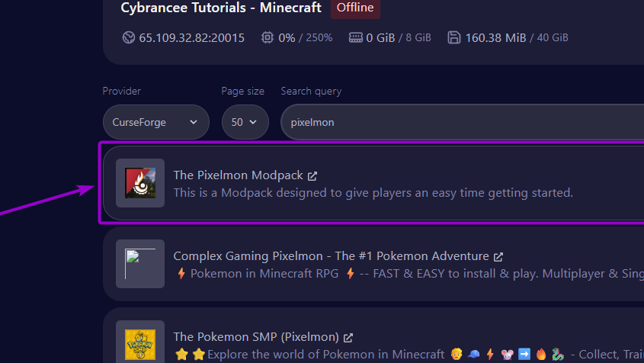This screenshot has height=363, width=644.
Task: Click the Search query label
Action: coord(311,91)
